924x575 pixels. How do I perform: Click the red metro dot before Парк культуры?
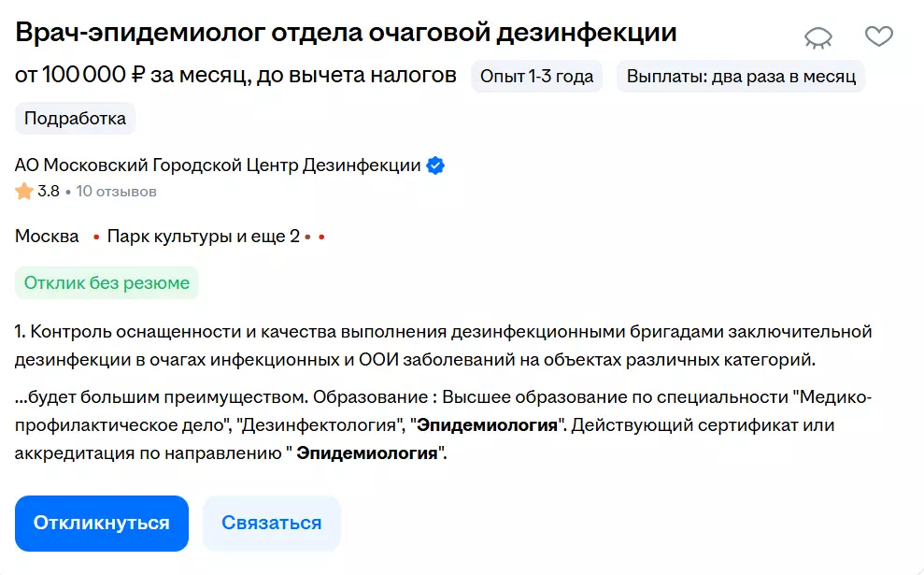[96, 237]
